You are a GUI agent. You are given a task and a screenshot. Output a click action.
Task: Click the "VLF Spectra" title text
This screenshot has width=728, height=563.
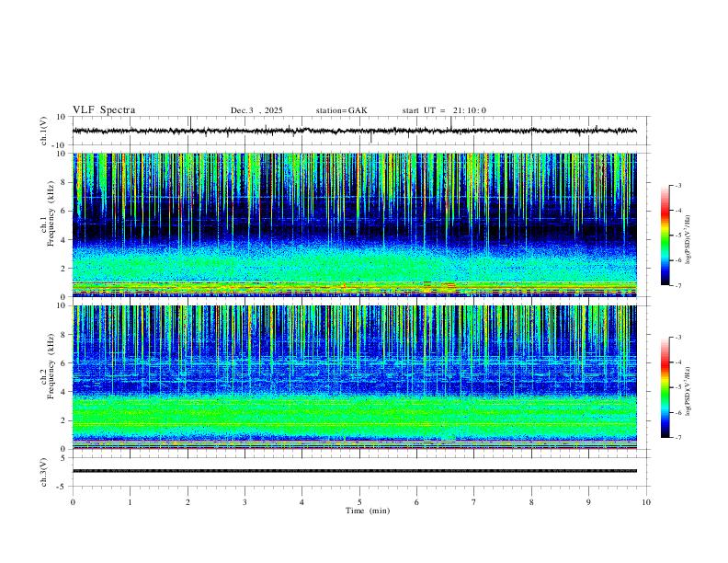pyautogui.click(x=104, y=110)
